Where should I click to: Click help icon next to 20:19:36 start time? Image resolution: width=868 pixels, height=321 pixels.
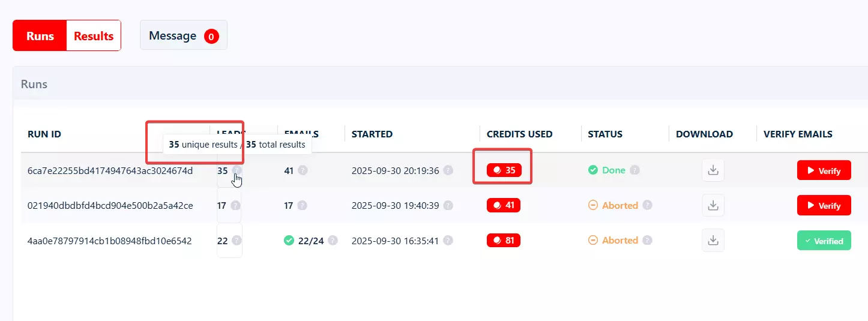click(x=448, y=170)
